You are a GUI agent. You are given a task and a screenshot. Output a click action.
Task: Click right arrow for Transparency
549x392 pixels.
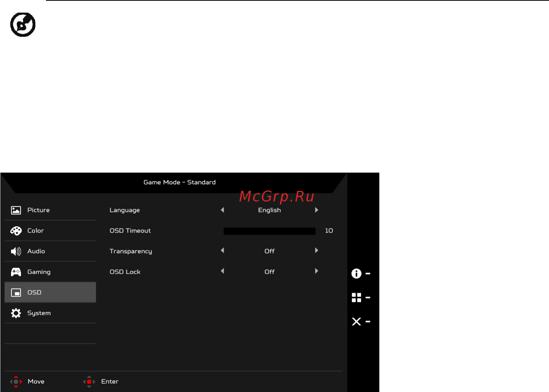point(317,250)
